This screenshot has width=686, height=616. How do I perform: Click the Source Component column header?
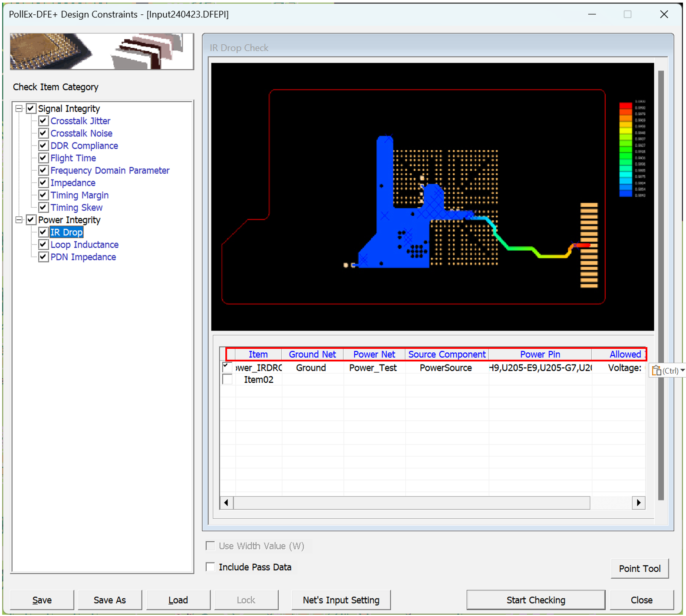point(447,354)
